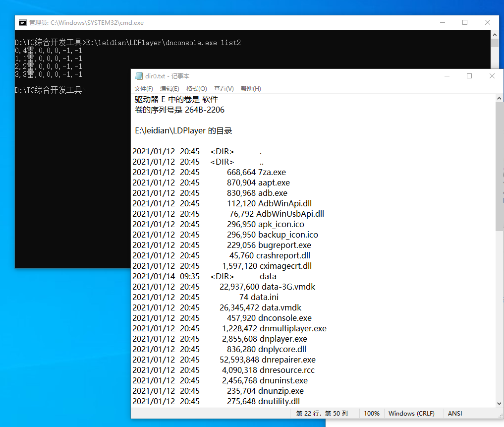The width and height of the screenshot is (504, 427).
Task: Open the 查看(V) menu in Notepad
Action: point(224,89)
